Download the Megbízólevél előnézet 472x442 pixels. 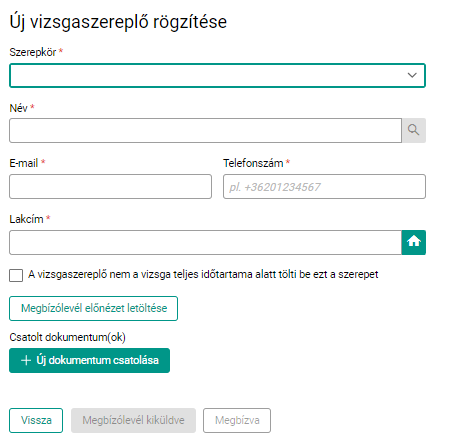[x=93, y=308]
